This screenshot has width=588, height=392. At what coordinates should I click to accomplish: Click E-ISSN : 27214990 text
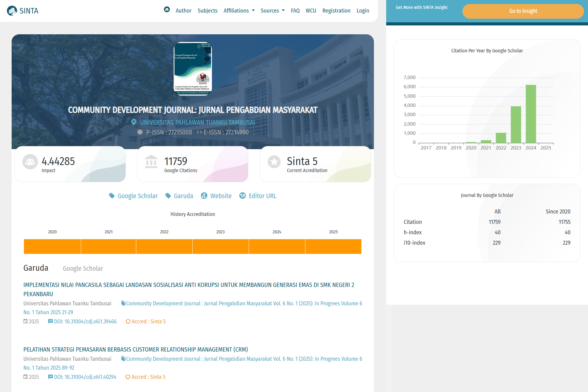coord(226,132)
